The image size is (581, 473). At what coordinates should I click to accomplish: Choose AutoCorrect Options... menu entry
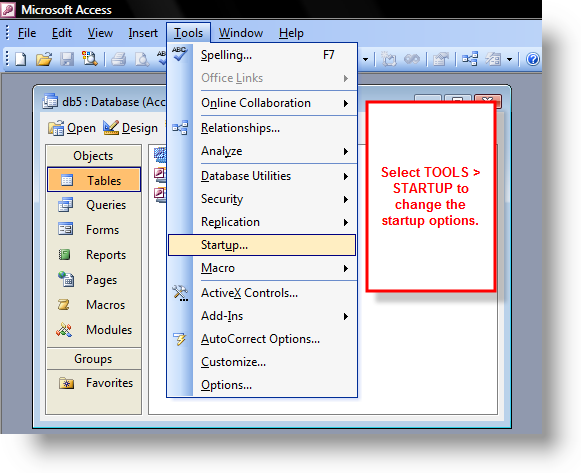[x=262, y=339]
